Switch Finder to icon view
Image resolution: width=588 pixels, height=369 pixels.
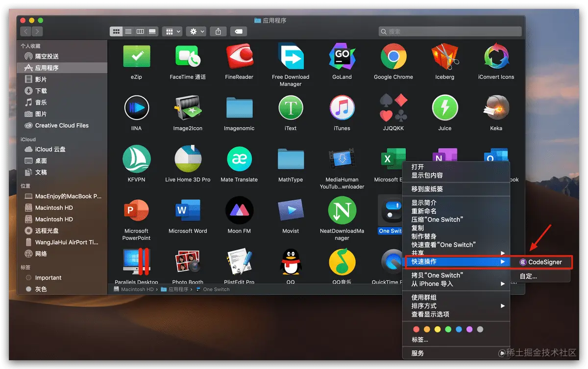(116, 31)
